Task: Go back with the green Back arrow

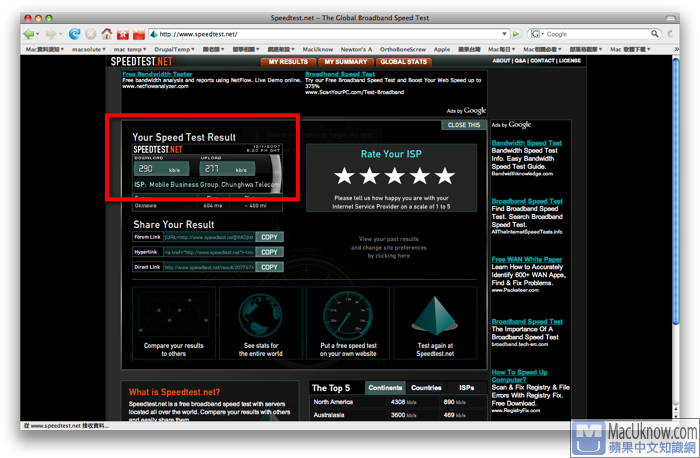Action: (29, 34)
